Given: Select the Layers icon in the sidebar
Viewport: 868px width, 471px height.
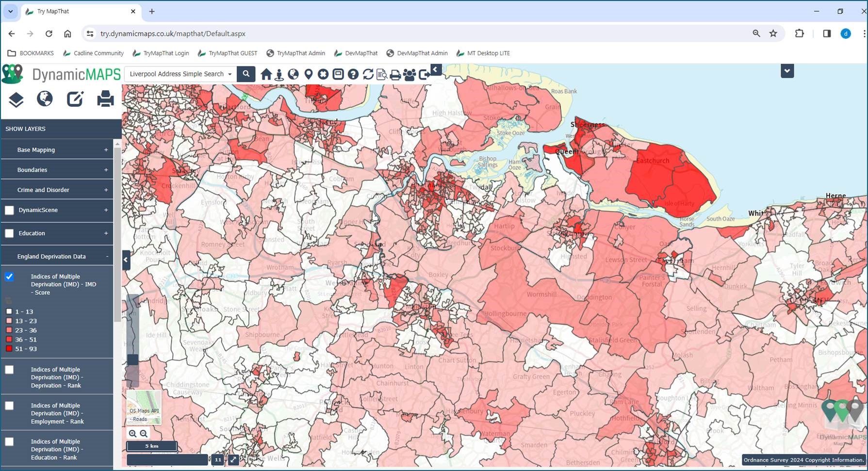Looking at the screenshot, I should pos(16,99).
